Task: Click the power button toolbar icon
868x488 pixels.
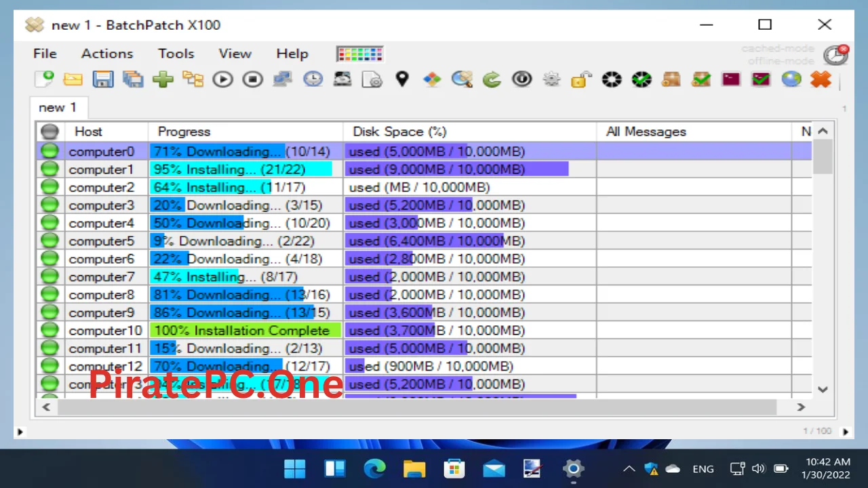Action: pyautogui.click(x=521, y=79)
